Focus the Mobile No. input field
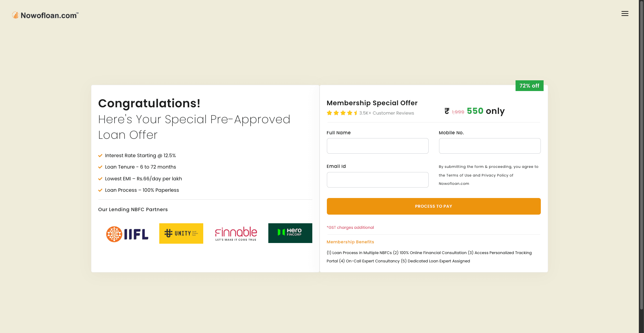Image resolution: width=644 pixels, height=333 pixels. tap(490, 146)
